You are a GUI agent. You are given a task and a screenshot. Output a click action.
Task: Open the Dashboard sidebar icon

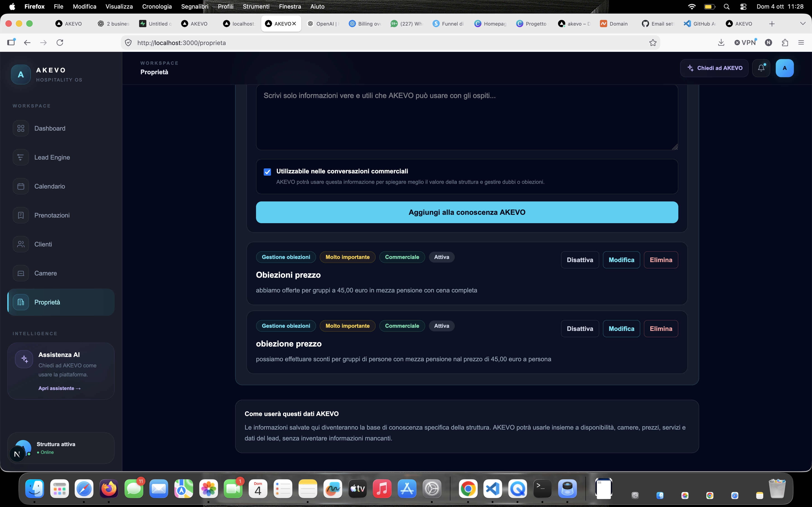[x=21, y=128]
